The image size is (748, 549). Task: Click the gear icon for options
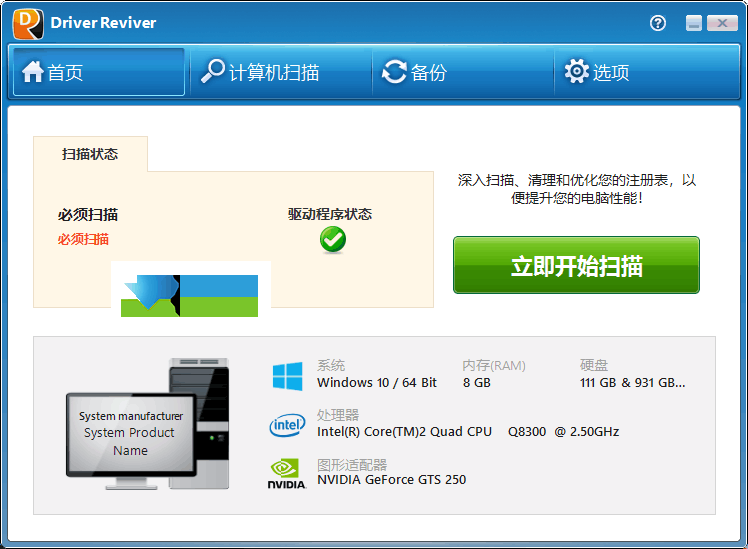click(x=577, y=72)
